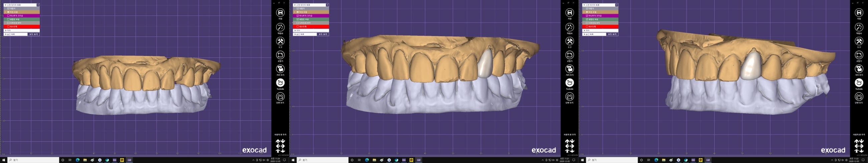Enable TruSmile in the right window
Screen dimensions: 868x163
coord(859,83)
